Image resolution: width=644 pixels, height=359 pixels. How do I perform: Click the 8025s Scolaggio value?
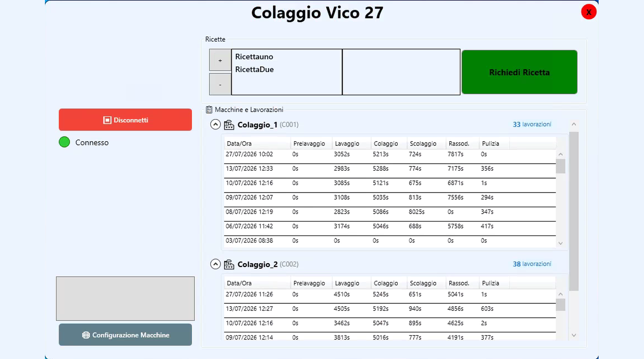coord(417,212)
